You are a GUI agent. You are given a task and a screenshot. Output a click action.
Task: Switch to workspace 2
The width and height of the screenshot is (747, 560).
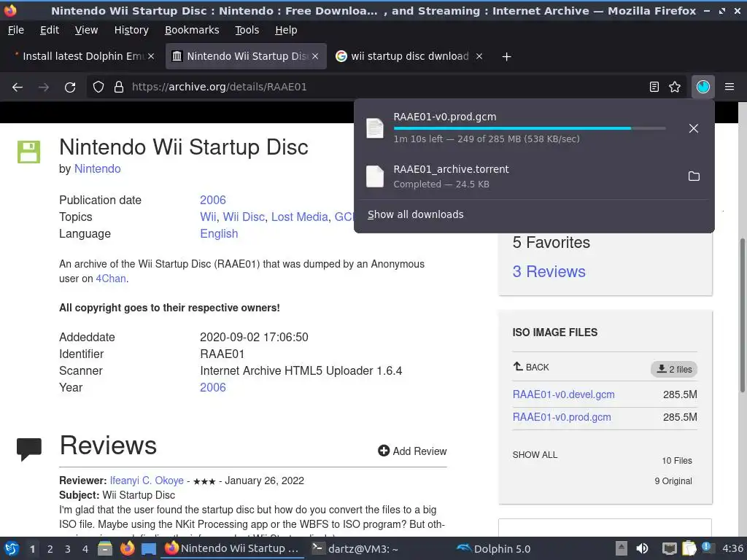pyautogui.click(x=50, y=549)
